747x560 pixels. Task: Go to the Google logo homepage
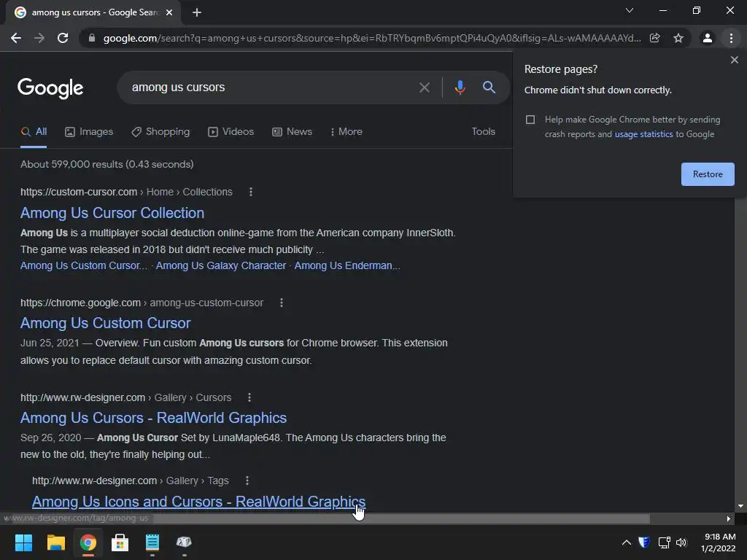[x=50, y=88]
